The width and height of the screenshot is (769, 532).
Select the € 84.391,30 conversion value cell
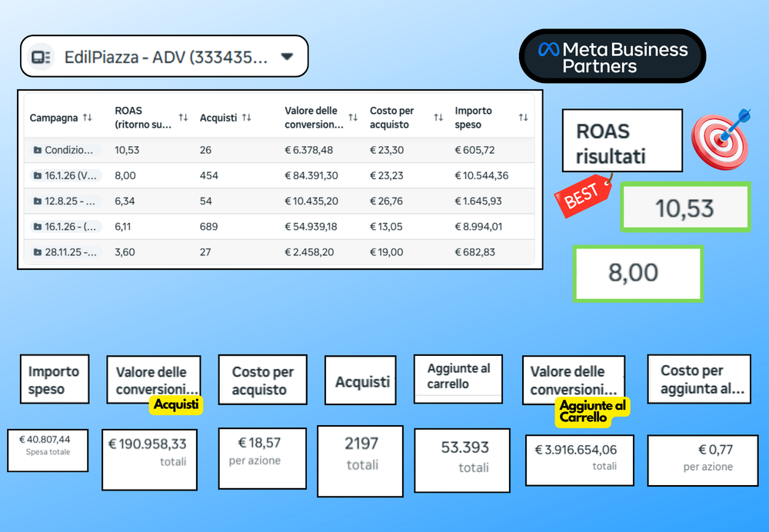[311, 175]
